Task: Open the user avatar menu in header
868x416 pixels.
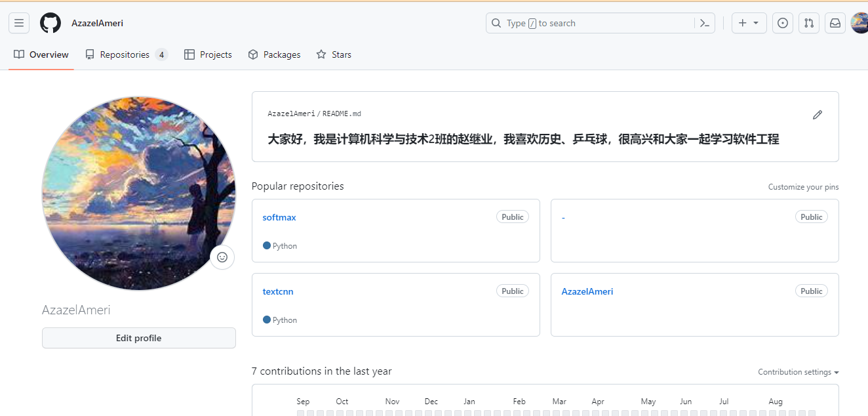Action: tap(859, 23)
